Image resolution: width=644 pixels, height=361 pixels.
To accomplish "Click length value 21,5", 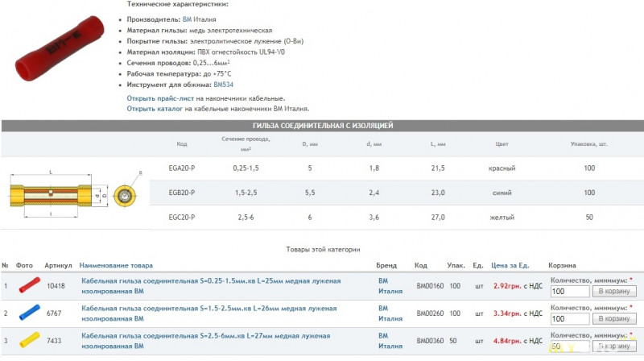I will click(x=438, y=168).
